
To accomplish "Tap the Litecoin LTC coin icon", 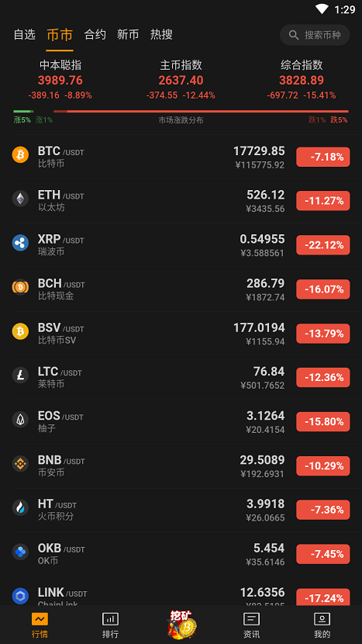I will (x=20, y=376).
